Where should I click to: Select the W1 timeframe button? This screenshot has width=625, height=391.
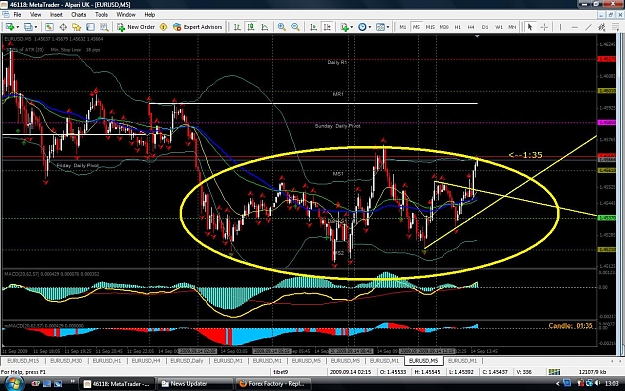[499, 27]
